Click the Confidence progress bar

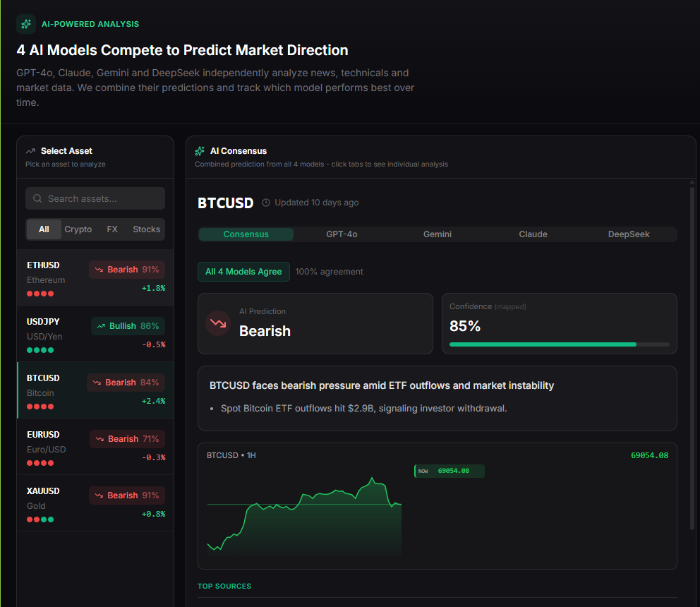click(557, 344)
